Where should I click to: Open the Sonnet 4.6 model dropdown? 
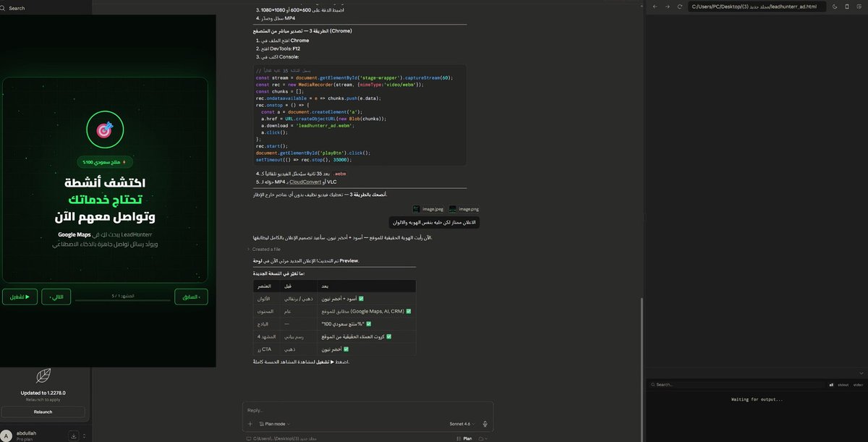pos(461,423)
